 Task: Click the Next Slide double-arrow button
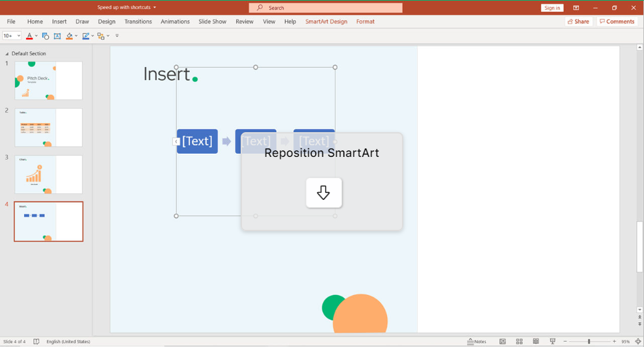[639, 324]
